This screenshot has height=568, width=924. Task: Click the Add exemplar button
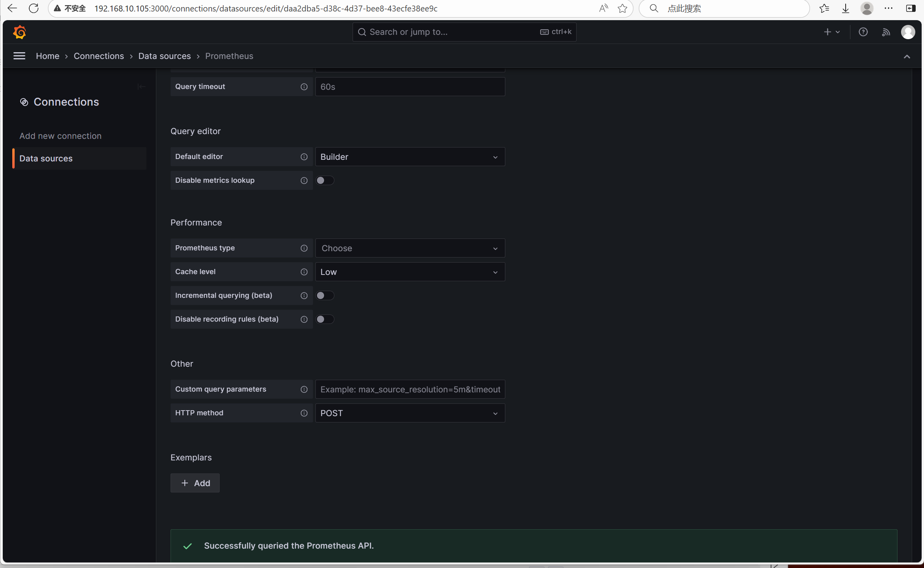(195, 483)
